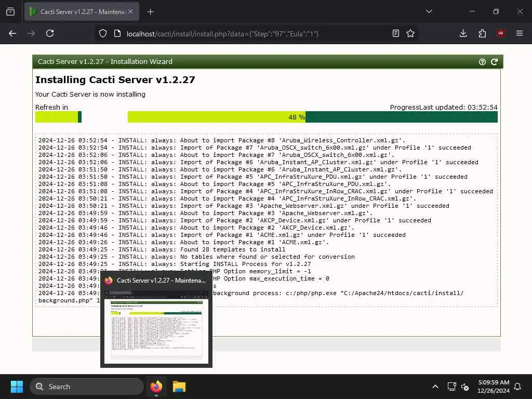This screenshot has width=532, height=399.
Task: Click 'Your Cacti Server is now installing' text
Action: [x=90, y=95]
